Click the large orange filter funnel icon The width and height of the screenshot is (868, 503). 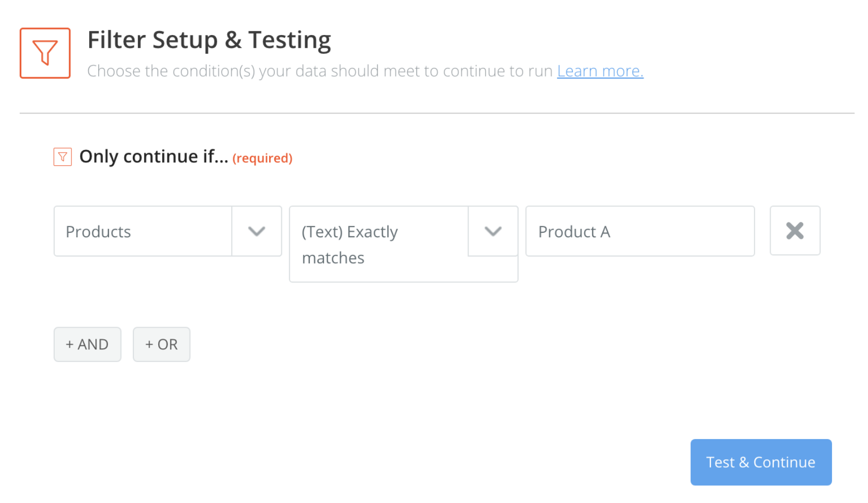(x=45, y=53)
